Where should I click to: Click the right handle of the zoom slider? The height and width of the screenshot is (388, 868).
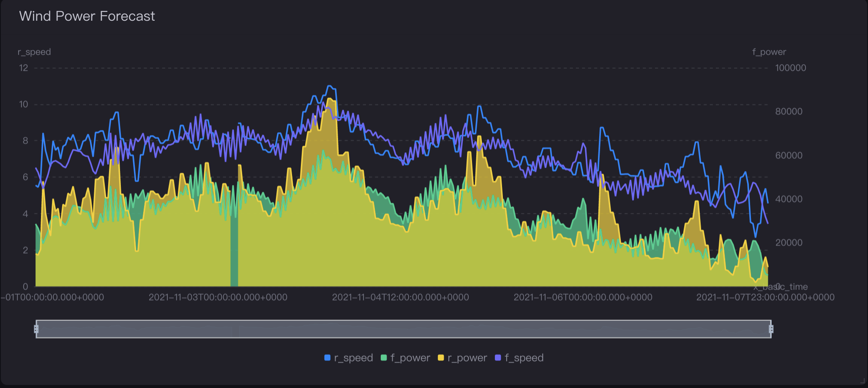click(x=771, y=329)
